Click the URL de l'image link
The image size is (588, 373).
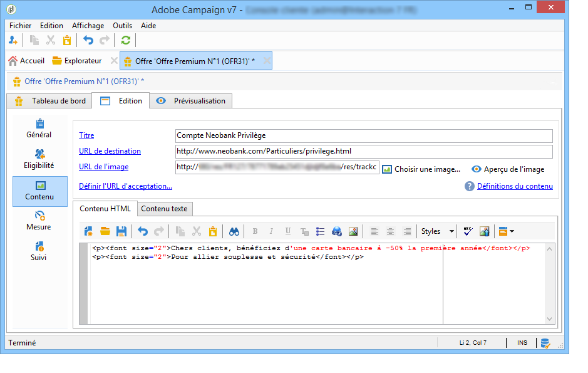click(x=104, y=167)
